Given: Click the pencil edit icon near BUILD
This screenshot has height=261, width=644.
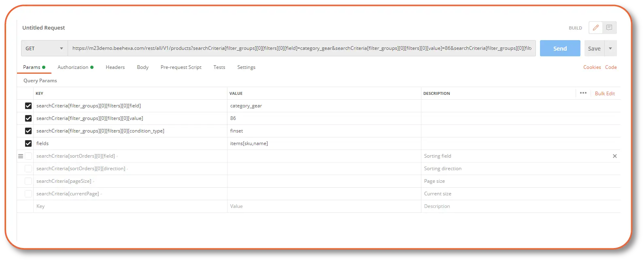Looking at the screenshot, I should tap(595, 28).
